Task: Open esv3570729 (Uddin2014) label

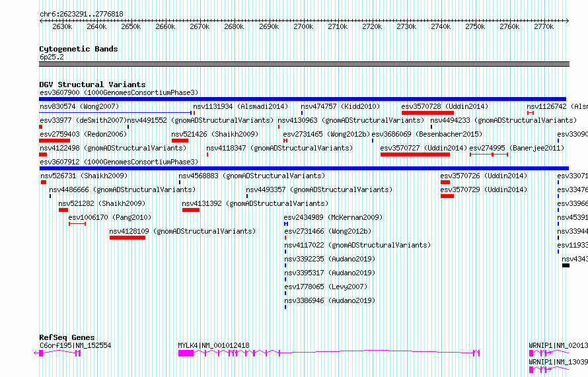Action: pos(484,189)
